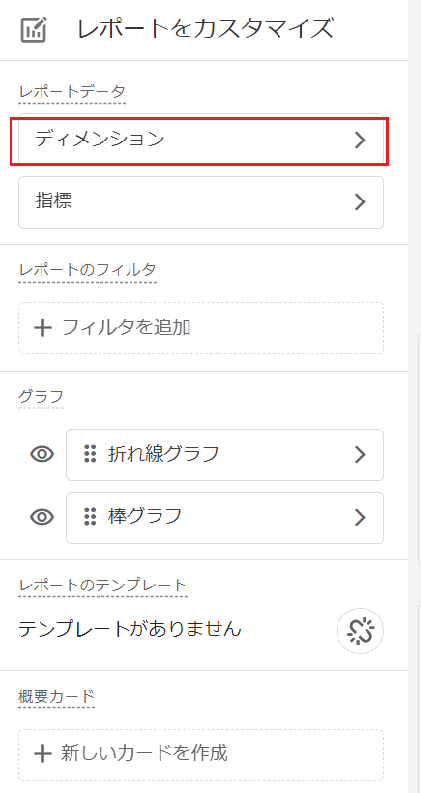Click the レポートのテンプレート heading label
421x793 pixels.
[103, 585]
